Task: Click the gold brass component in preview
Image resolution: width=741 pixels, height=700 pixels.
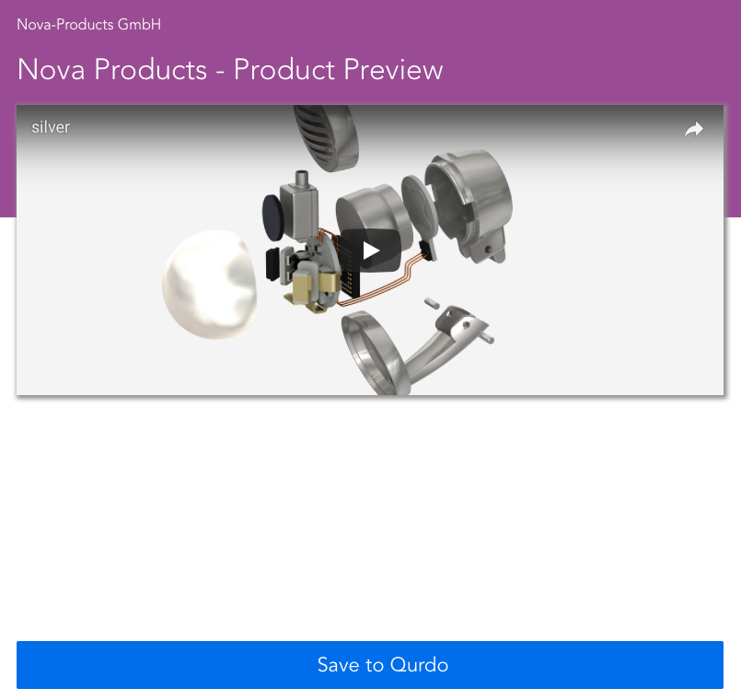Action: click(x=313, y=289)
